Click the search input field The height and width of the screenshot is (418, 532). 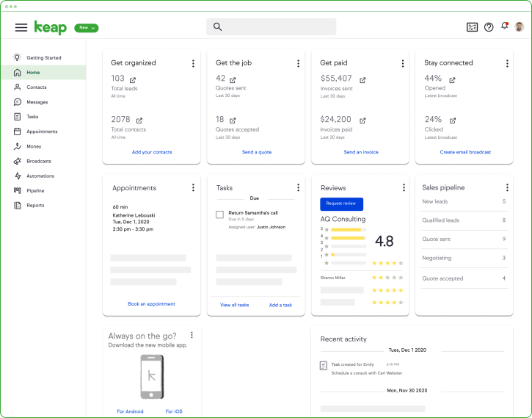(272, 27)
